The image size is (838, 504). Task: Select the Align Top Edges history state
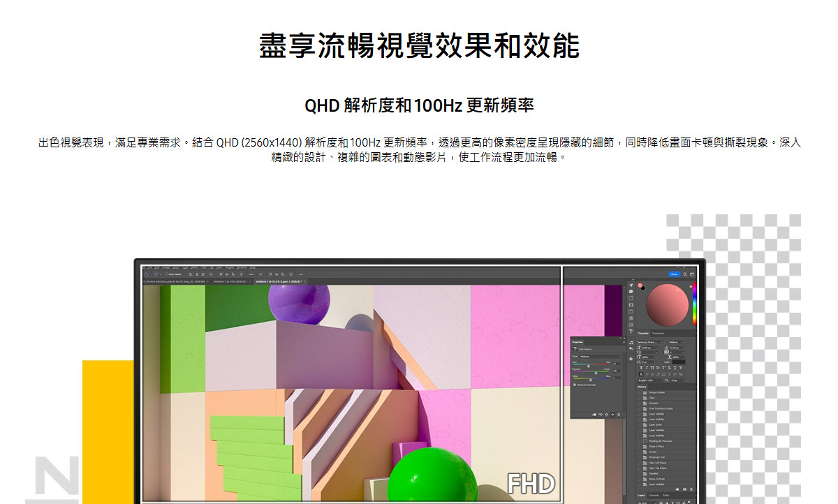pyautogui.click(x=658, y=468)
